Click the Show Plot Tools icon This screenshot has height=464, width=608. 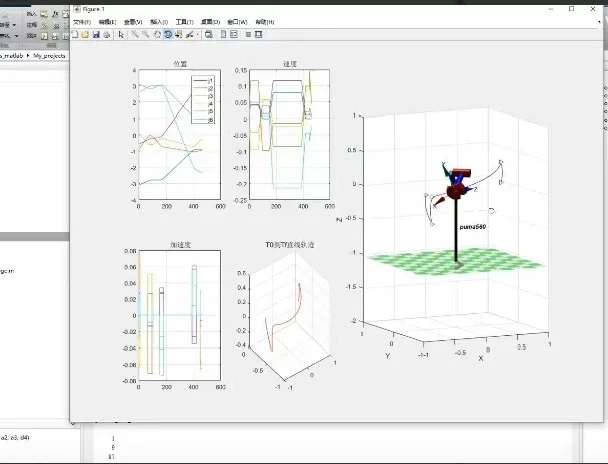pos(259,34)
